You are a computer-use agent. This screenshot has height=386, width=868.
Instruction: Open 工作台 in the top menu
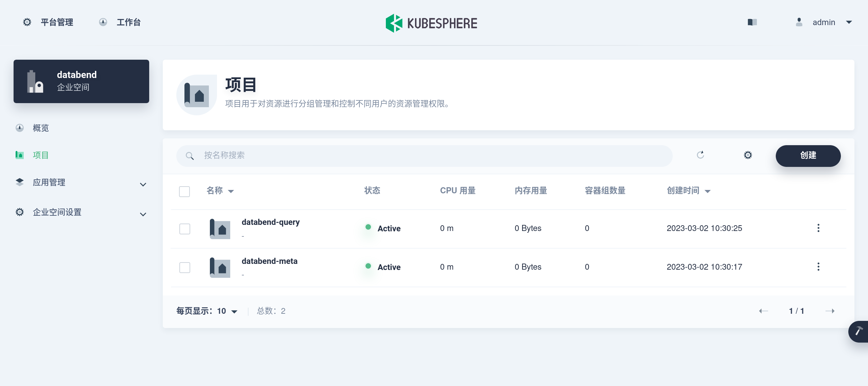(x=120, y=22)
